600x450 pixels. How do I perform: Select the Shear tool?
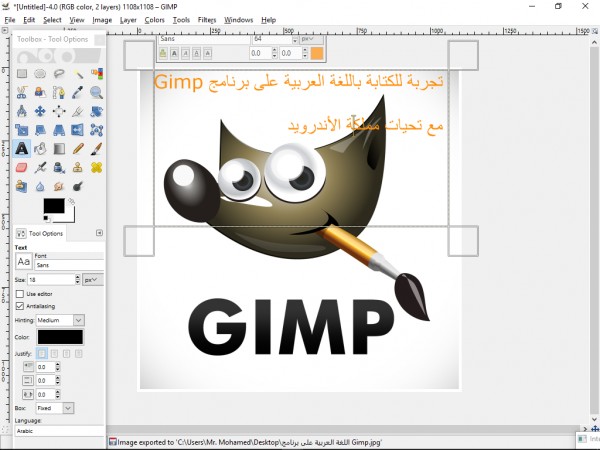pos(40,130)
